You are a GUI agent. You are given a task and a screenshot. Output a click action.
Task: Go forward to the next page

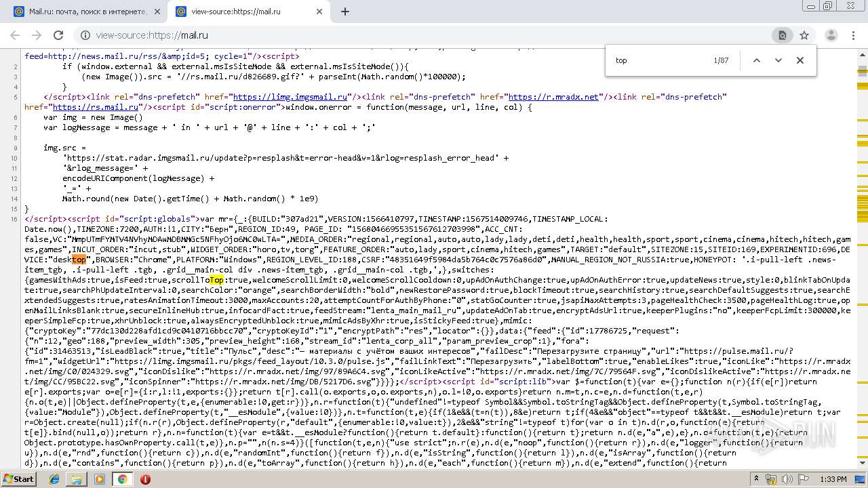pos(37,35)
